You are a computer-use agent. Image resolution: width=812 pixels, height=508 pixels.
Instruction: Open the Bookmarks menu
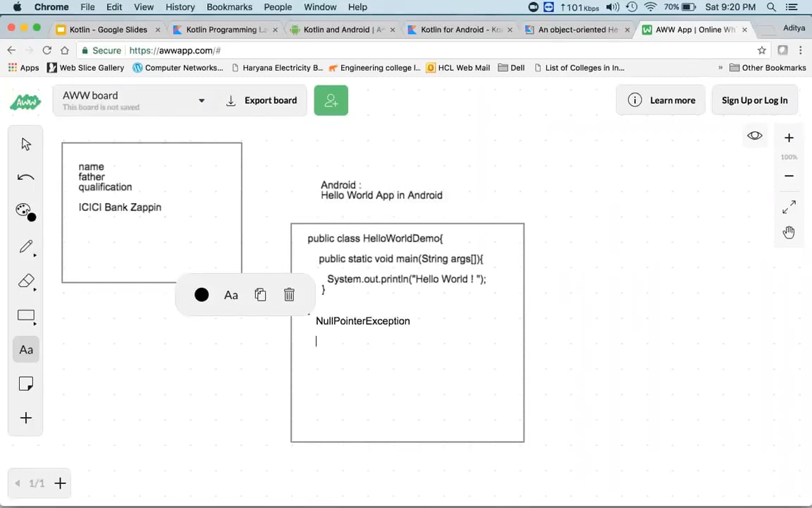229,7
